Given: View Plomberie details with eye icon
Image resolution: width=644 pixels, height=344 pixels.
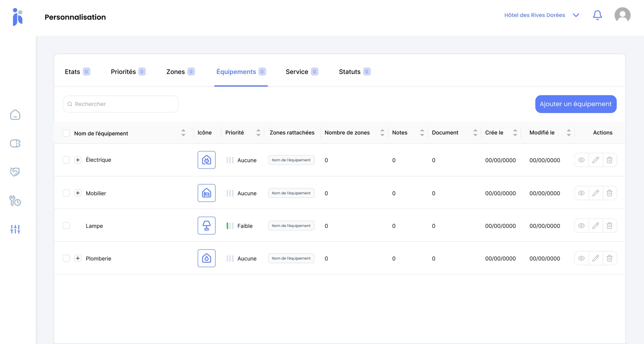Looking at the screenshot, I should click(x=581, y=258).
